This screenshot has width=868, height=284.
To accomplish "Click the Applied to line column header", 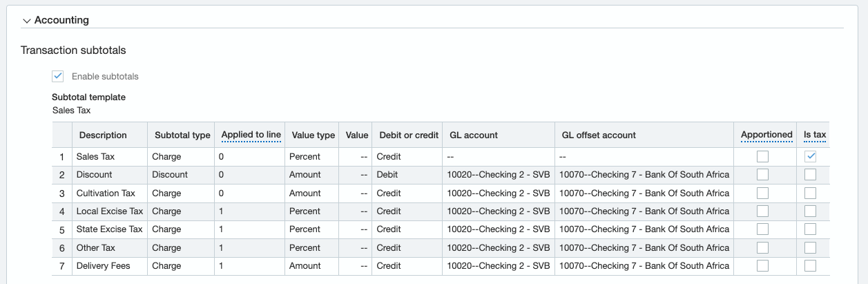I will click(x=251, y=135).
